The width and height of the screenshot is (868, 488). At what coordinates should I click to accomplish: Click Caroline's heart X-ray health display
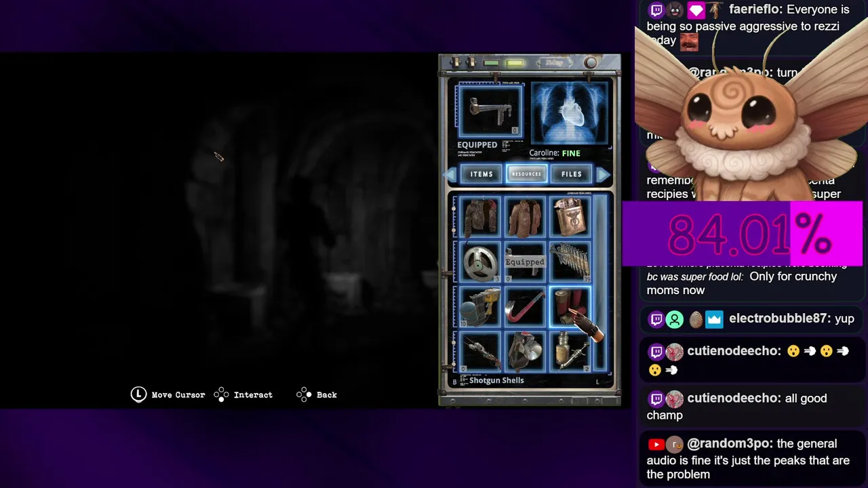point(570,113)
